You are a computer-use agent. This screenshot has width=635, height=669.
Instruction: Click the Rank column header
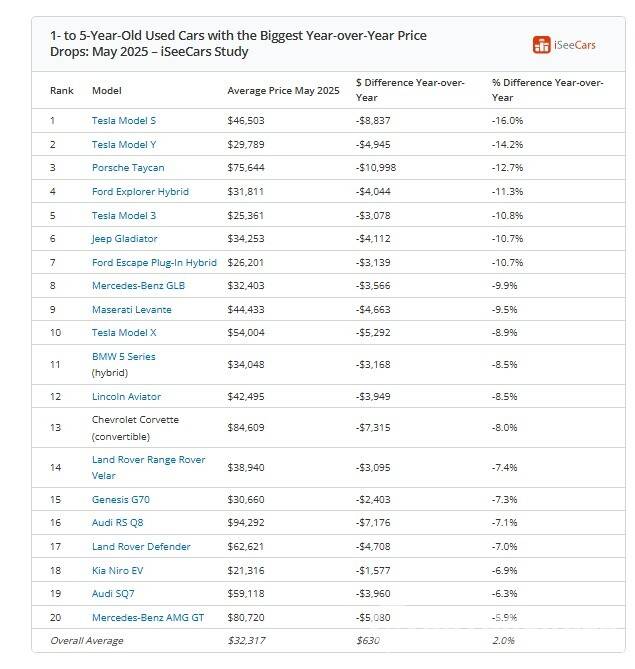coord(62,91)
